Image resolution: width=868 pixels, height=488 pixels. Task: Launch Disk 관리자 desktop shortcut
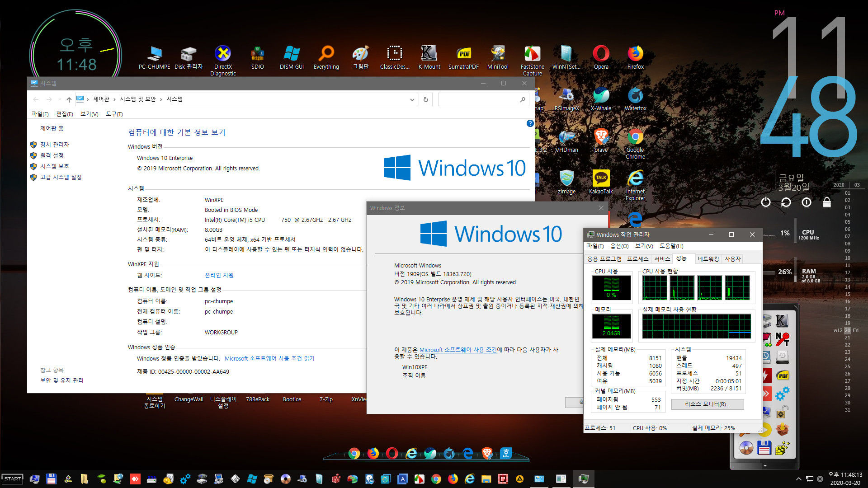click(x=189, y=58)
